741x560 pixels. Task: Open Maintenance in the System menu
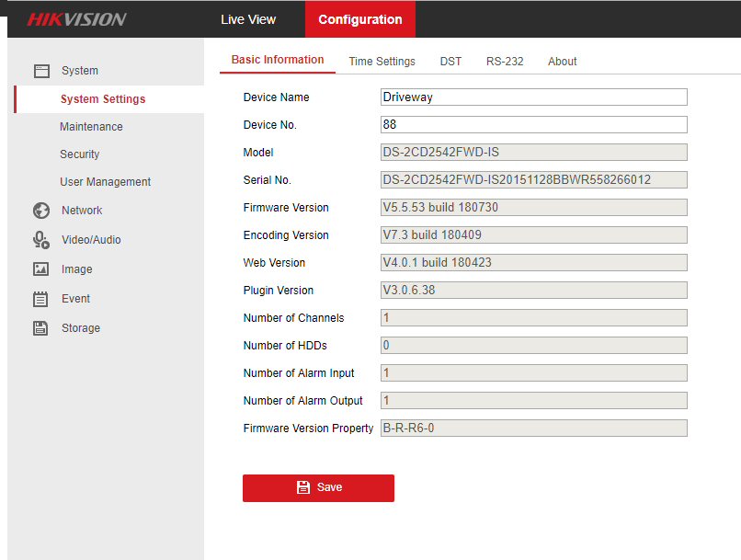[91, 127]
